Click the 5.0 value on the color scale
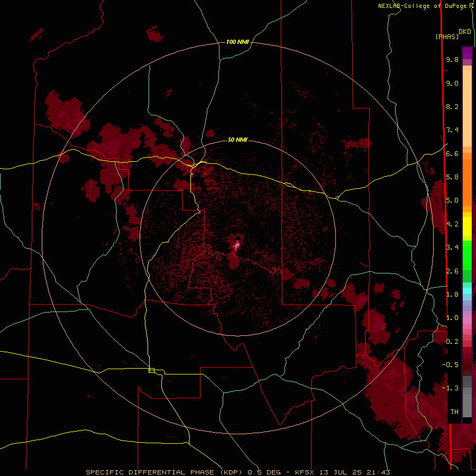This screenshot has height=476, width=476. 452,200
